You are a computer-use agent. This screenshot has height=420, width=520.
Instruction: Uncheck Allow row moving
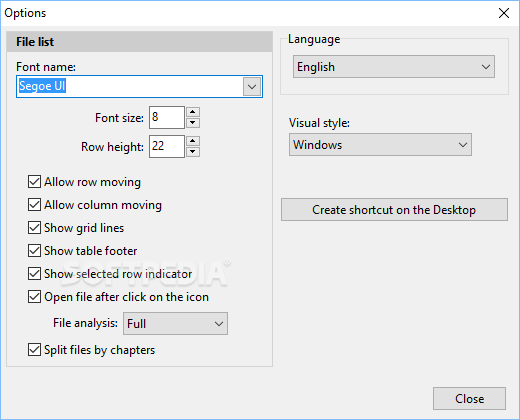34,182
